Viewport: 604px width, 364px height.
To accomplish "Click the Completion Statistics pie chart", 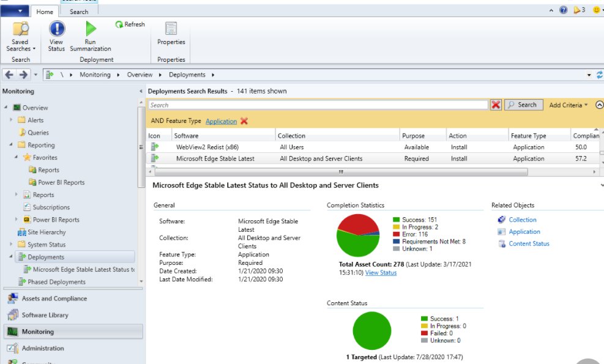I will [x=358, y=236].
